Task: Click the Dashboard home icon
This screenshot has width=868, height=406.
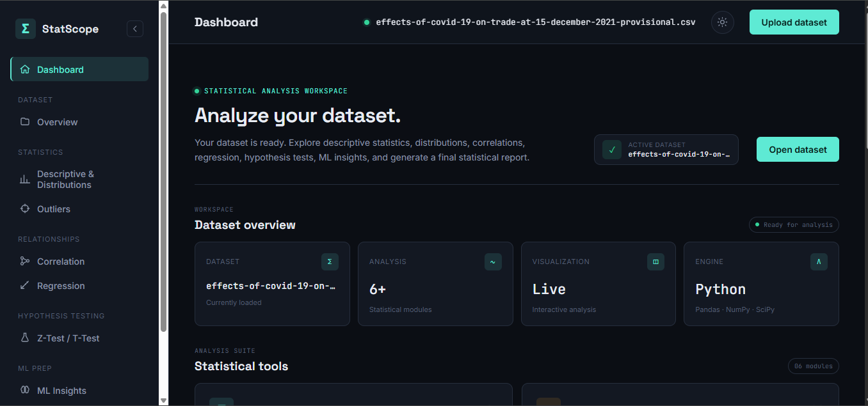Action: tap(25, 70)
